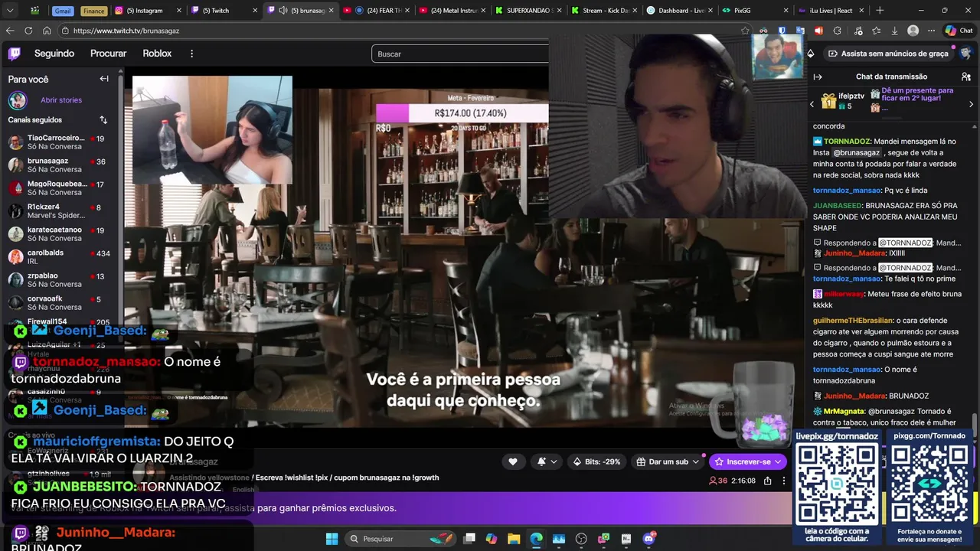Follow channel with the heart button
The width and height of the screenshot is (980, 551).
[x=513, y=461]
